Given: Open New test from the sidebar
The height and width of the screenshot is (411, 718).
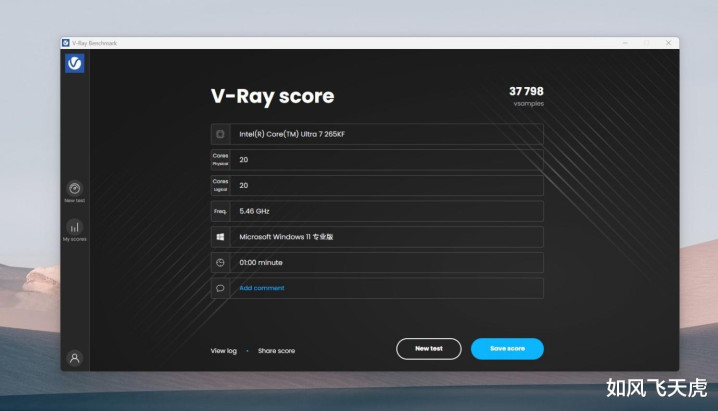Looking at the screenshot, I should point(75,192).
